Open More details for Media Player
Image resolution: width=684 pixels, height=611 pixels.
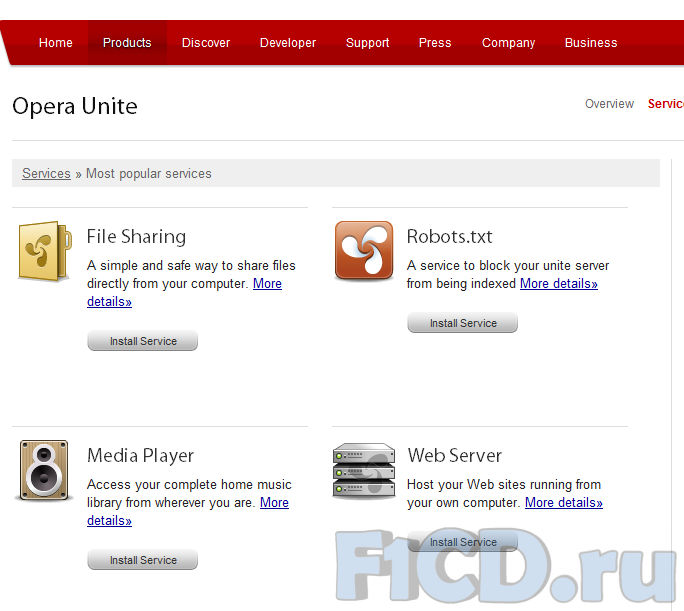[x=274, y=502]
